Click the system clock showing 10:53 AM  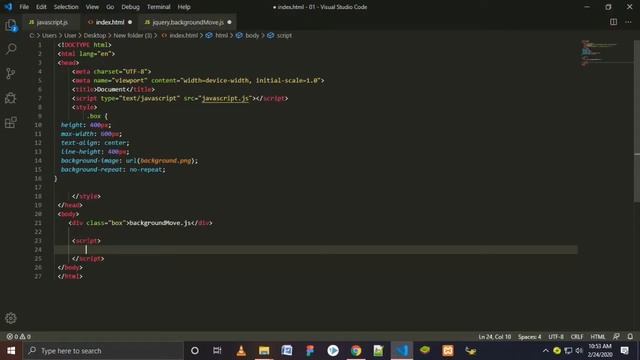tap(600, 346)
